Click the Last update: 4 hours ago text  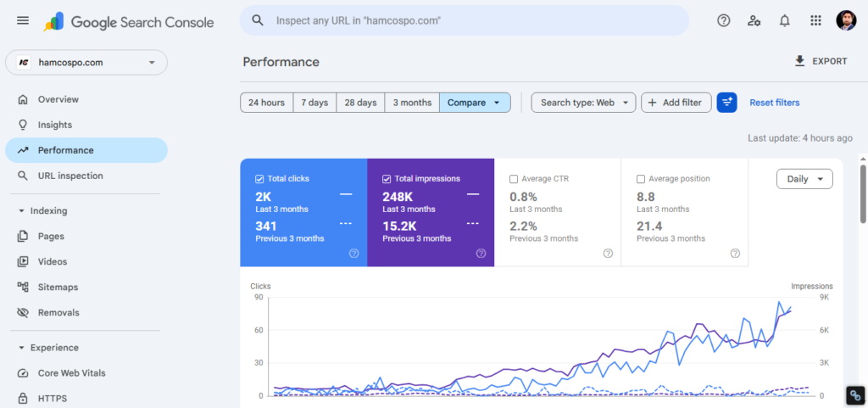coord(800,138)
